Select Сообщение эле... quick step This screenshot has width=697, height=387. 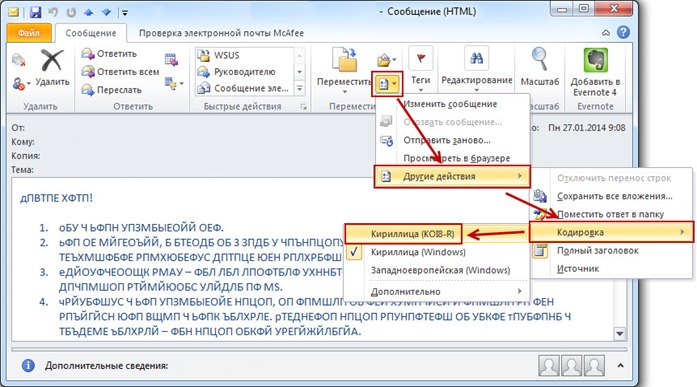[243, 88]
